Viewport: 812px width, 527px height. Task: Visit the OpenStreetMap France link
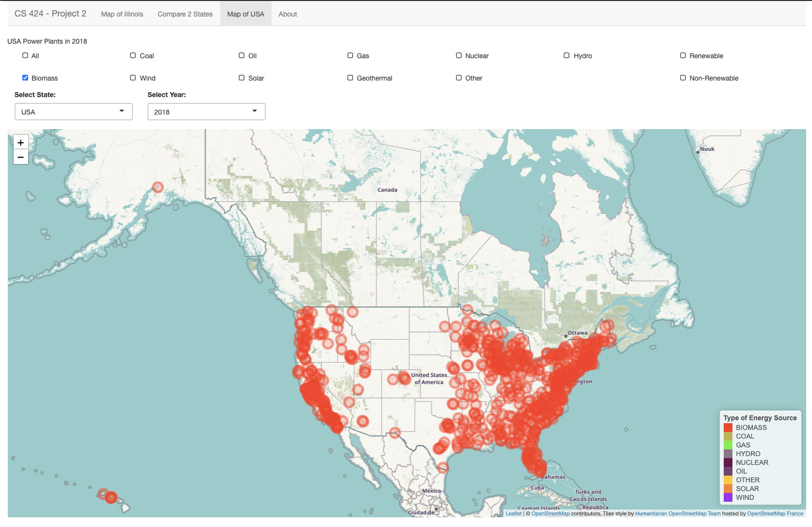point(775,513)
